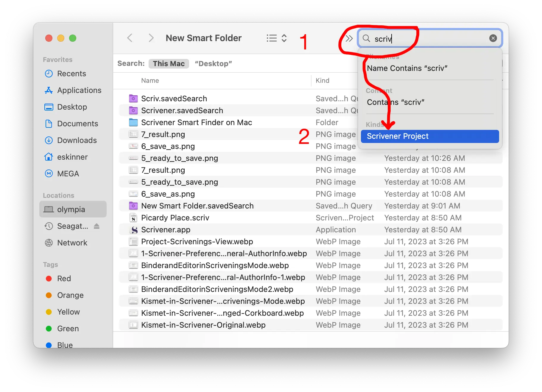Select Project-Scrivenings-View.webp

tap(197, 242)
